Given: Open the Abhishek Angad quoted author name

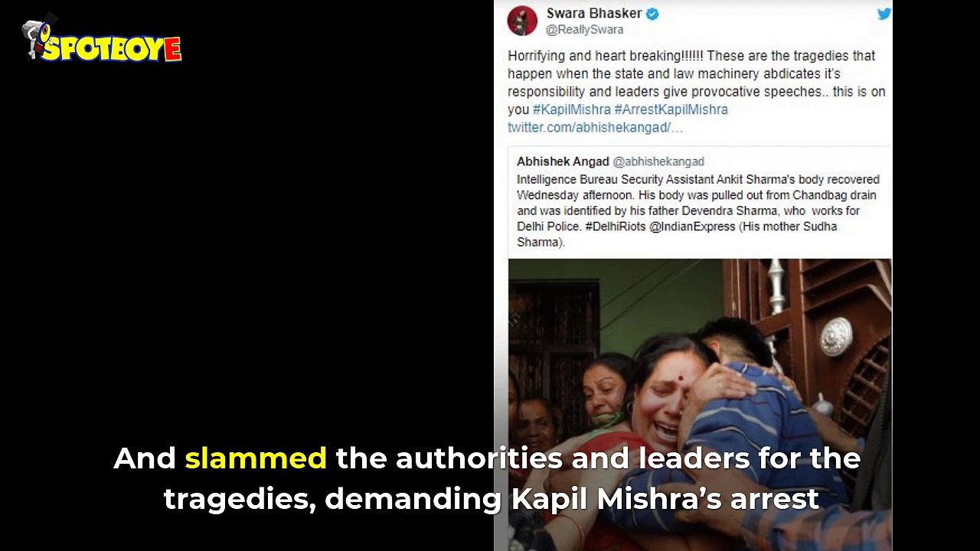Looking at the screenshot, I should (x=563, y=161).
